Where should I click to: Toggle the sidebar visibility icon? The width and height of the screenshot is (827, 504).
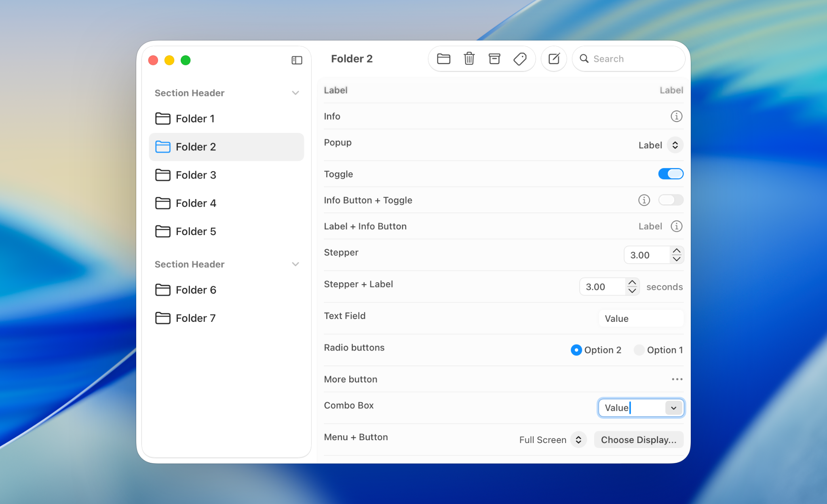click(297, 60)
